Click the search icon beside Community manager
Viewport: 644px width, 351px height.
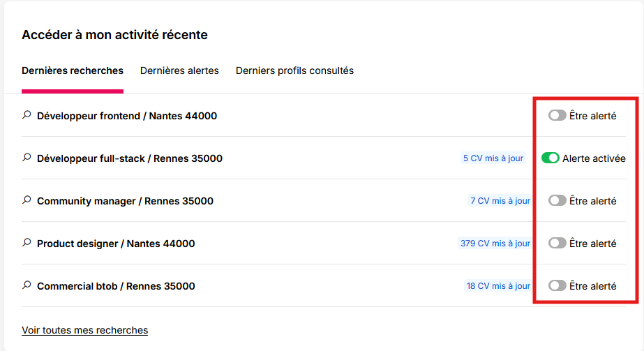point(27,200)
